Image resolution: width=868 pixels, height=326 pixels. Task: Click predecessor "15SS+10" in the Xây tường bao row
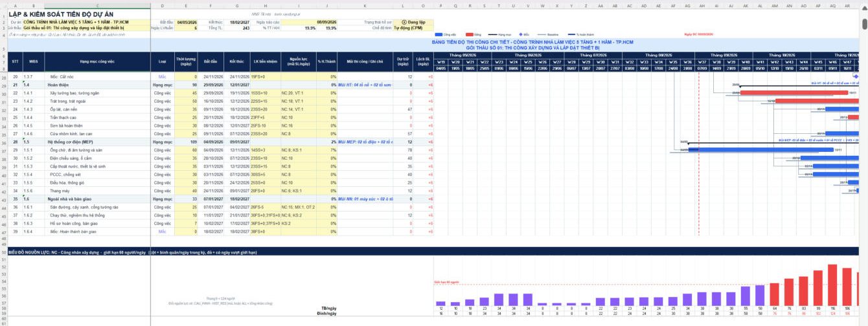click(265, 93)
